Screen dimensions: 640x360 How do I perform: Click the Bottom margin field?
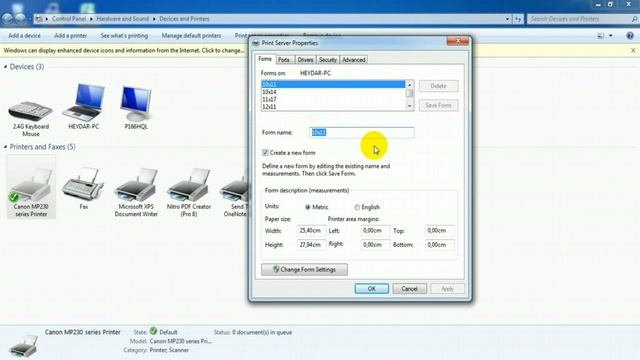(439, 244)
